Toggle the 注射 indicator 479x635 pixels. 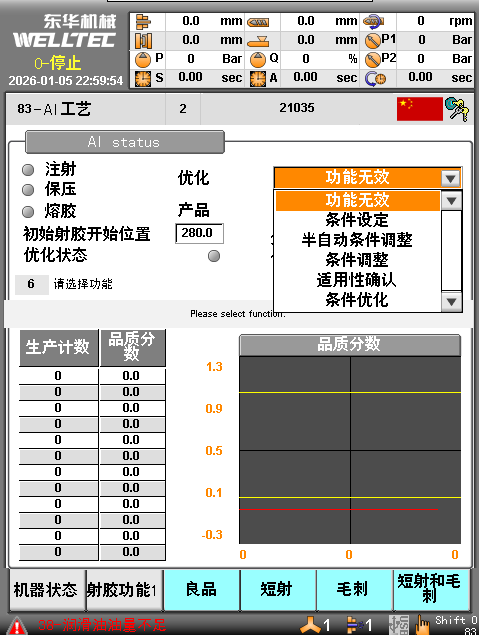point(28,170)
